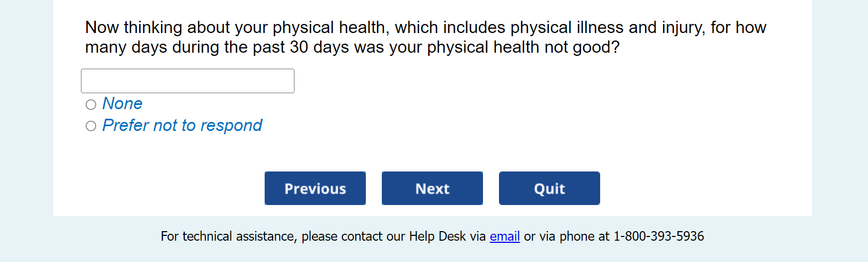Screen dimensions: 868x262
Task: Click the Prefer not to respond label text
Action: (182, 126)
